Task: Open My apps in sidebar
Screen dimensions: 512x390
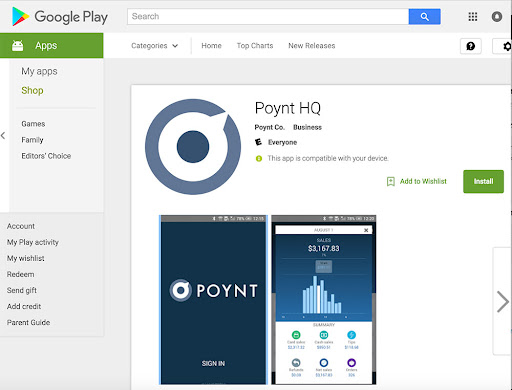Action: click(x=39, y=71)
